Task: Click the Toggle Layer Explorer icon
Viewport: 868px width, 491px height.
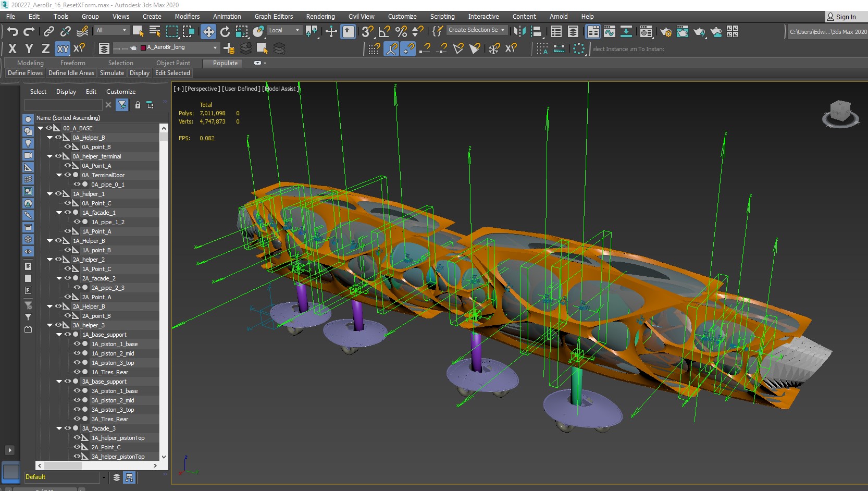Action: coord(573,32)
